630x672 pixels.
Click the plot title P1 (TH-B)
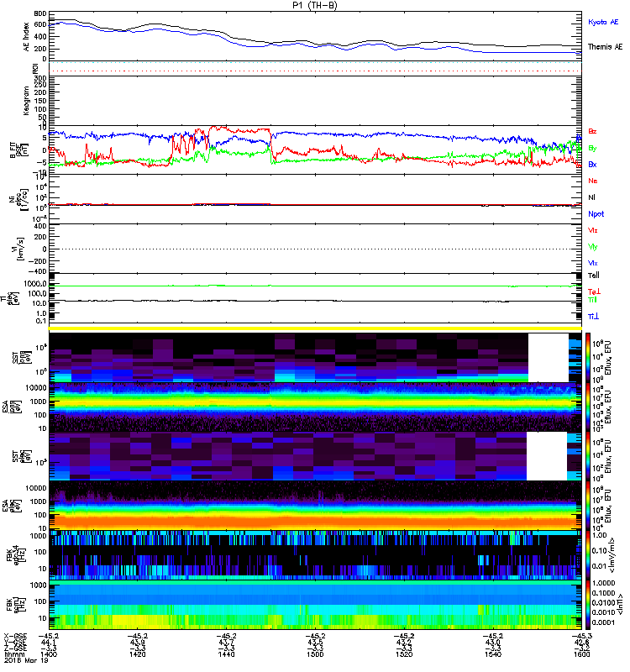[314, 5]
